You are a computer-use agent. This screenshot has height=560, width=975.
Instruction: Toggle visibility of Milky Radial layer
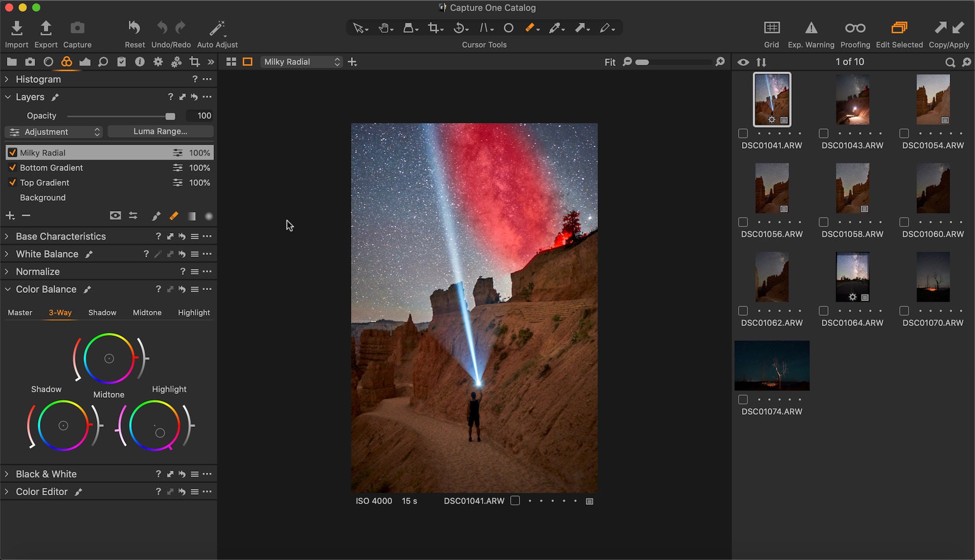tap(11, 152)
